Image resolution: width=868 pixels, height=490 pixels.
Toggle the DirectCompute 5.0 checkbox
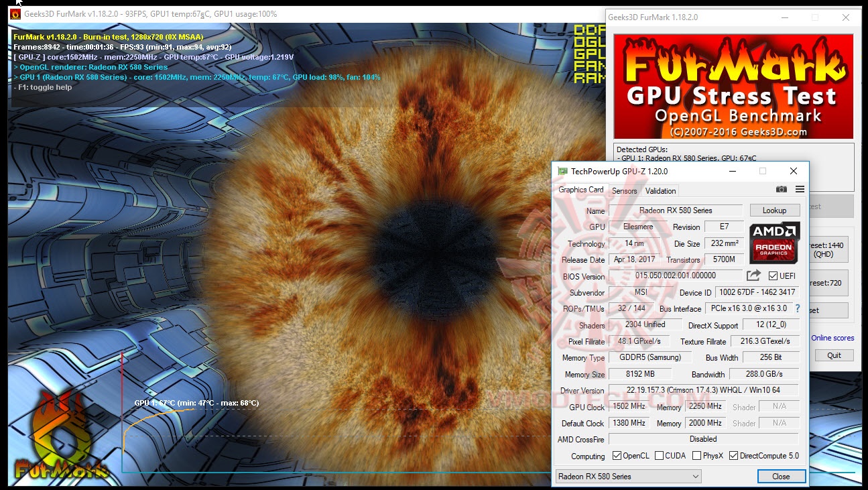(734, 456)
